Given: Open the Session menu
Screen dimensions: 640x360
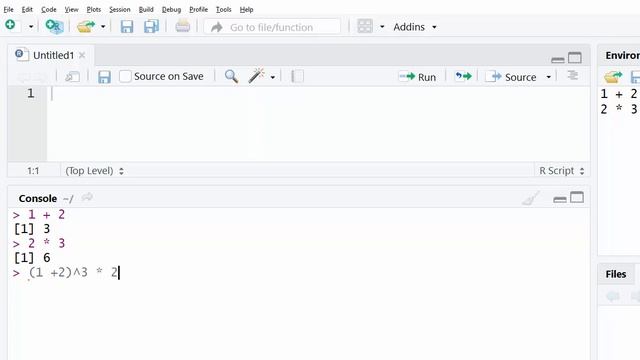Looking at the screenshot, I should [x=120, y=9].
